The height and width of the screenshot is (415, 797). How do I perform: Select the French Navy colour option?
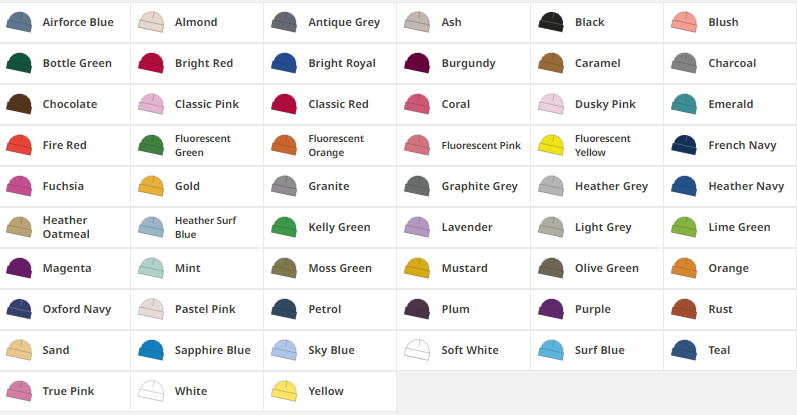click(730, 145)
